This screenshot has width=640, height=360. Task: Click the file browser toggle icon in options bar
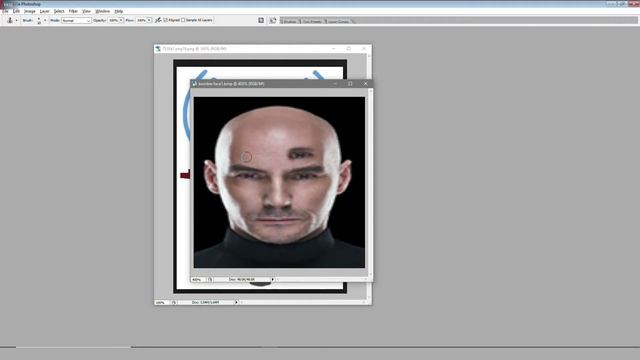pyautogui.click(x=261, y=20)
